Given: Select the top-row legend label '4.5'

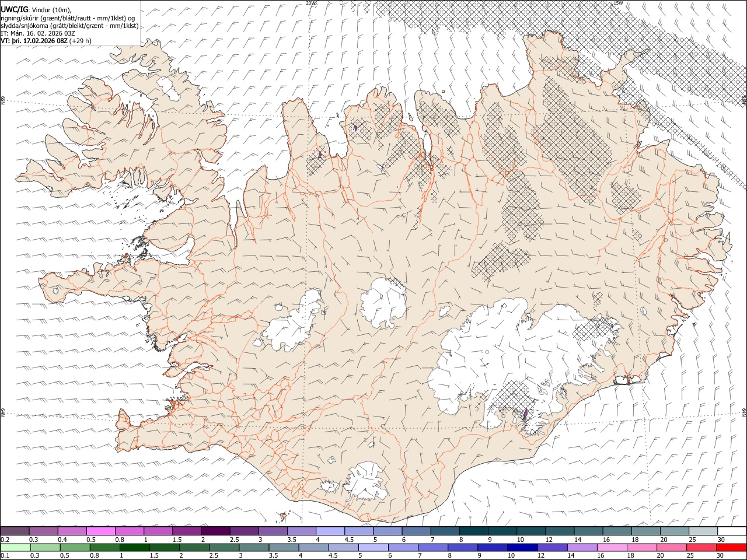Looking at the screenshot, I should (x=349, y=540).
